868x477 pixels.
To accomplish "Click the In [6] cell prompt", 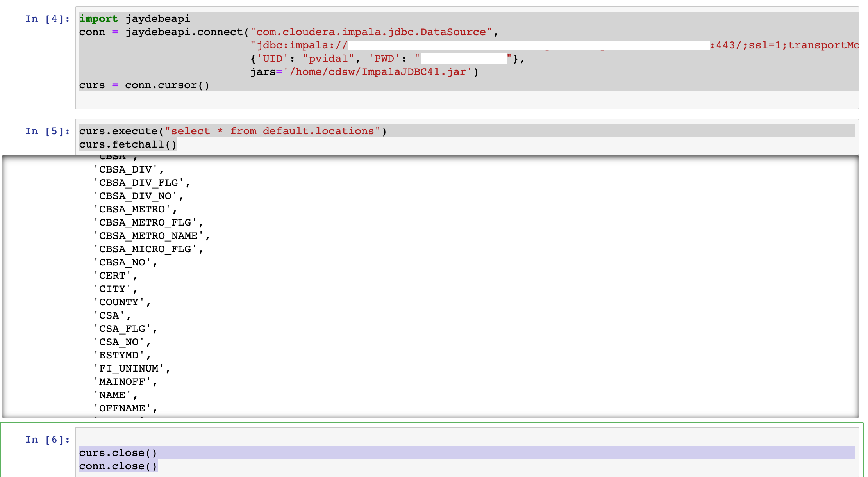I will tap(47, 440).
